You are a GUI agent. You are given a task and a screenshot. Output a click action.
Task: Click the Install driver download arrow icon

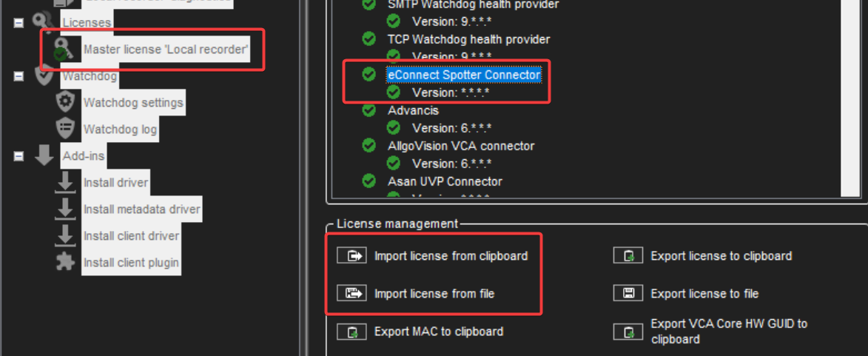click(x=66, y=182)
